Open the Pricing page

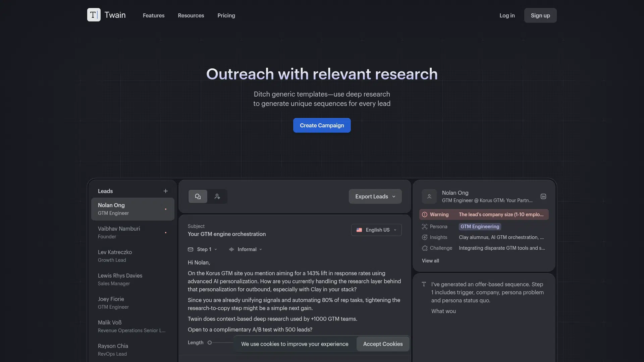(x=226, y=15)
